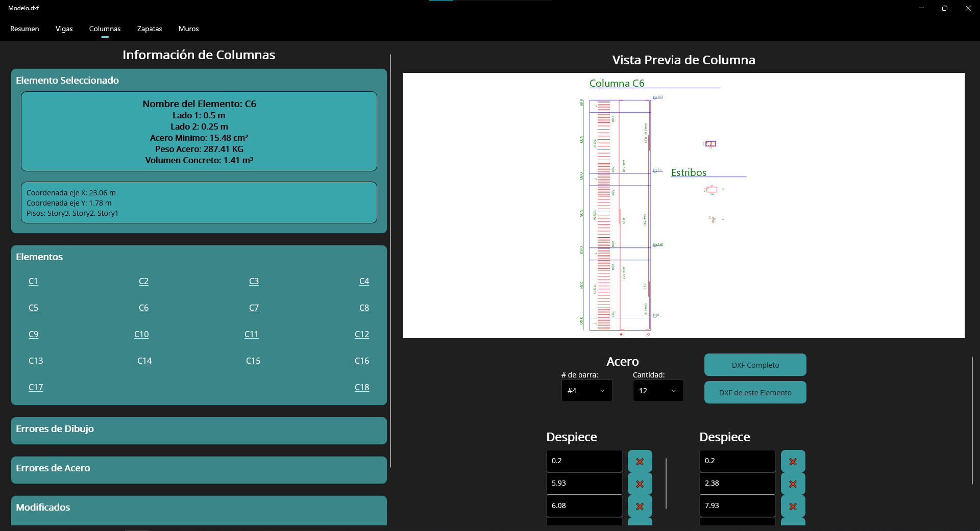Select column C12 link
This screenshot has height=531, width=980.
pyautogui.click(x=362, y=335)
